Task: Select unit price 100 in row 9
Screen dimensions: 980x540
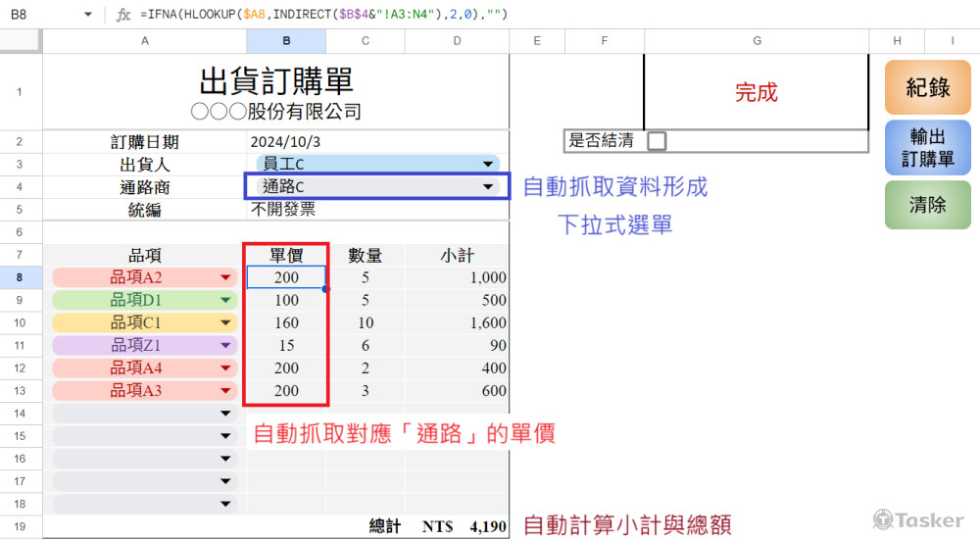Action: [x=286, y=300]
